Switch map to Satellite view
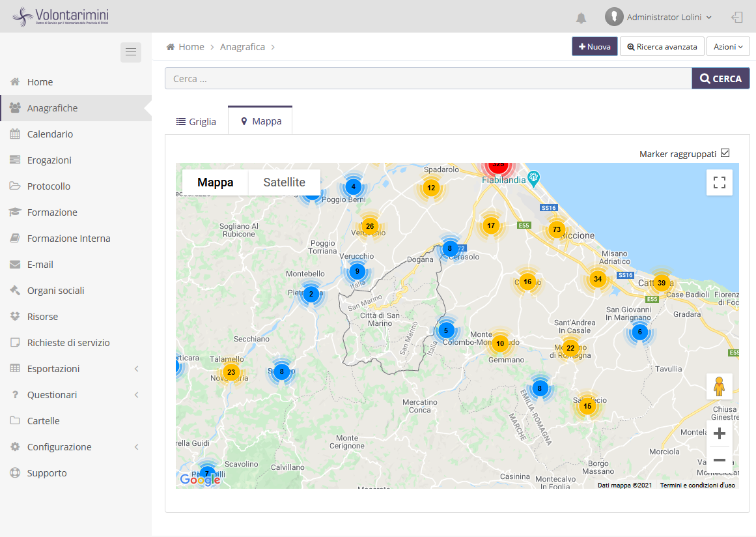 tap(284, 182)
